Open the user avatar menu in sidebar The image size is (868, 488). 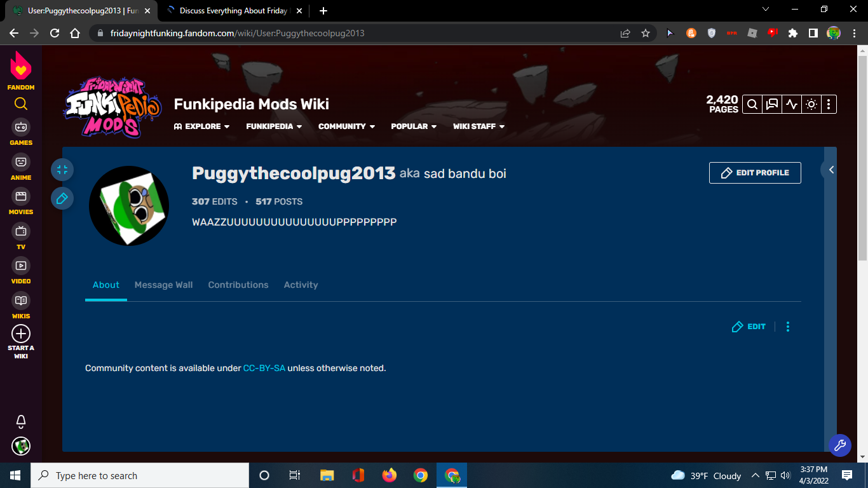point(21,446)
